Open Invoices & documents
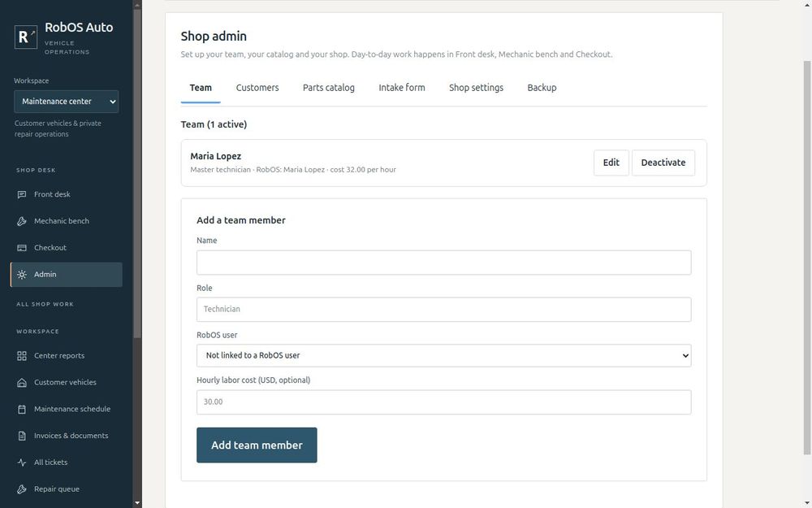 tap(67, 436)
